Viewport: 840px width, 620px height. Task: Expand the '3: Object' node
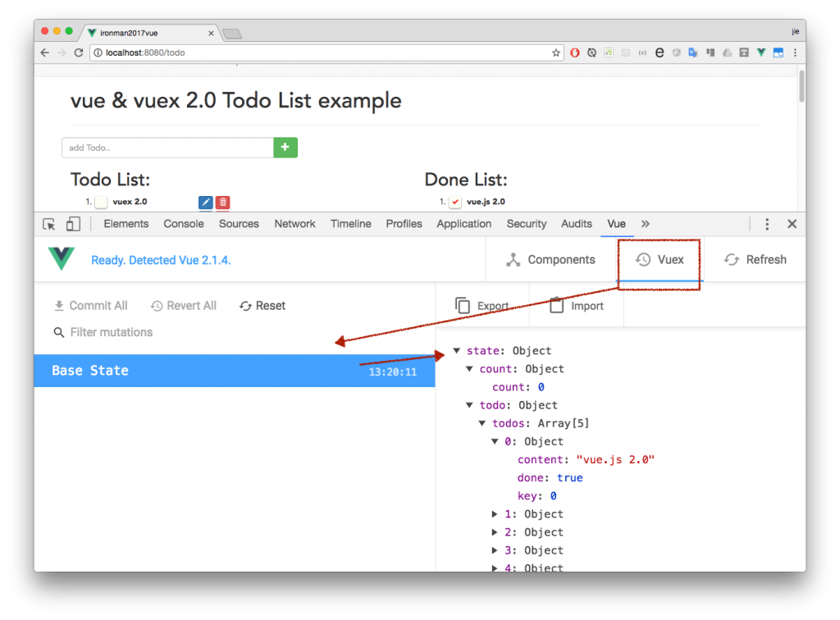point(495,550)
